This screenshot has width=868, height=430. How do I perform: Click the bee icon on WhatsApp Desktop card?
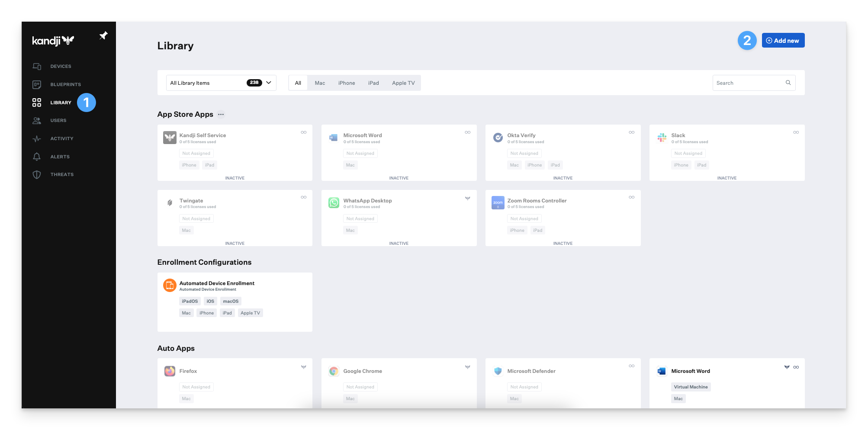pos(468,198)
